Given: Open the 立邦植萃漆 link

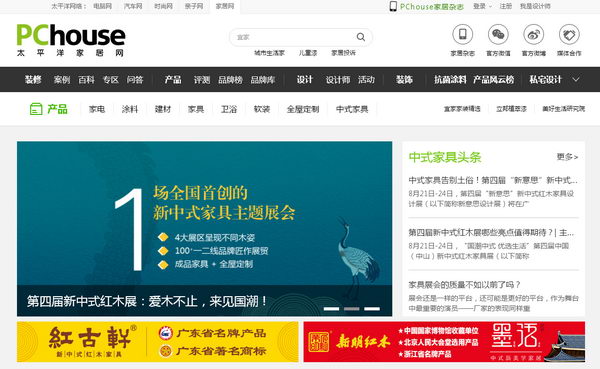Looking at the screenshot, I should [x=511, y=109].
